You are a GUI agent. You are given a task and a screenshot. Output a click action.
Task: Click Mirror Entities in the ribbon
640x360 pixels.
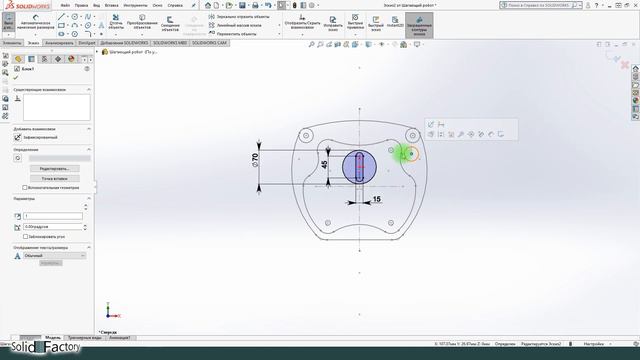pyautogui.click(x=239, y=17)
